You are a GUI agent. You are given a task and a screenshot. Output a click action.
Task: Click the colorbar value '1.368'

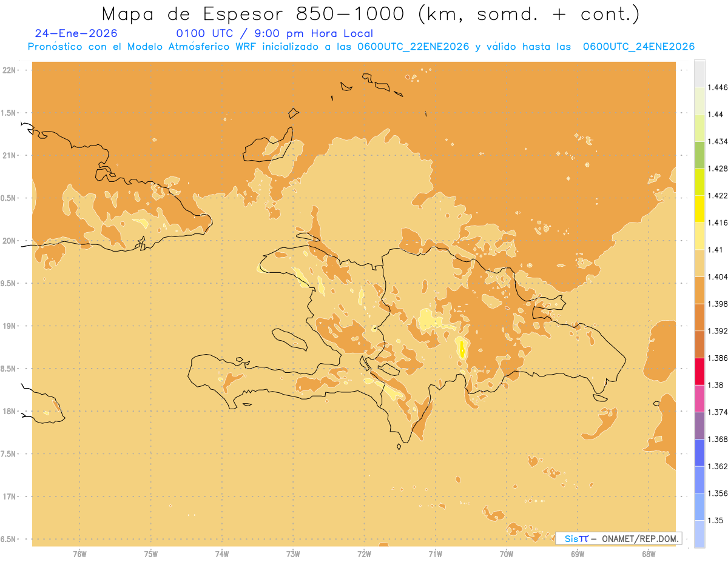click(x=718, y=439)
